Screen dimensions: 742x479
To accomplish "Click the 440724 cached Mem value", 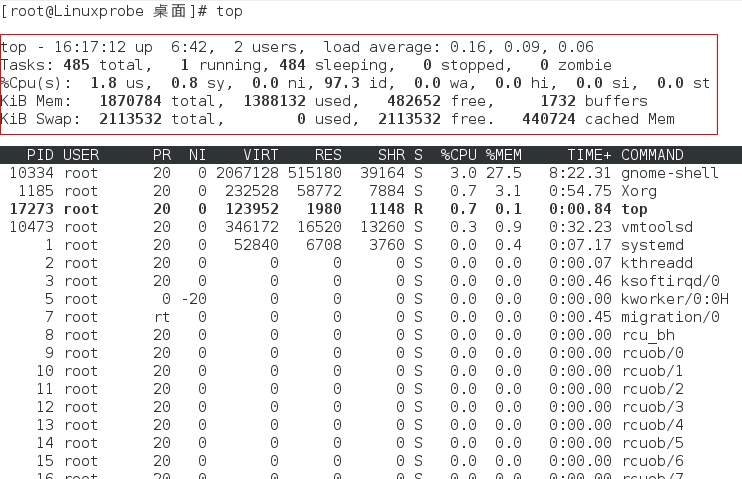I will pyautogui.click(x=549, y=119).
